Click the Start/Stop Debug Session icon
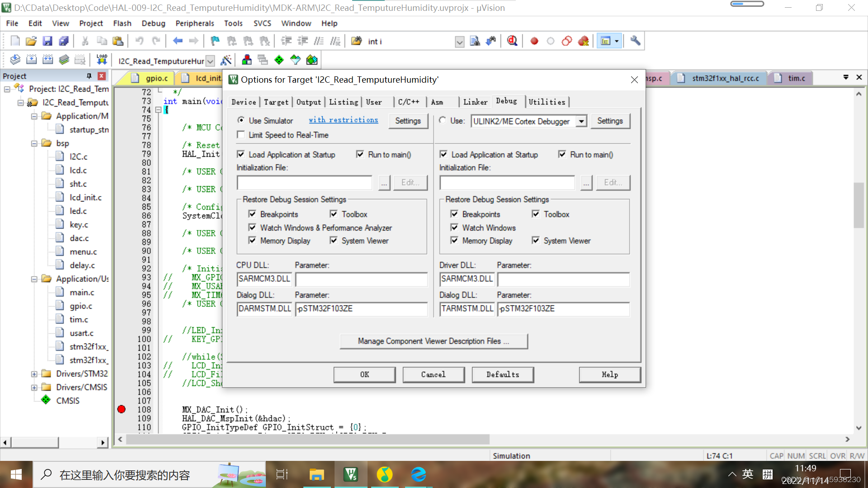This screenshot has height=488, width=868. (512, 41)
